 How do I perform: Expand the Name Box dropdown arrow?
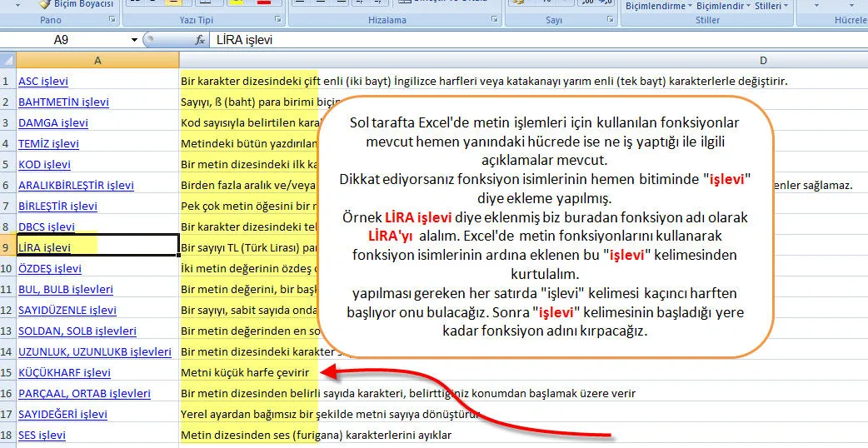click(134, 39)
